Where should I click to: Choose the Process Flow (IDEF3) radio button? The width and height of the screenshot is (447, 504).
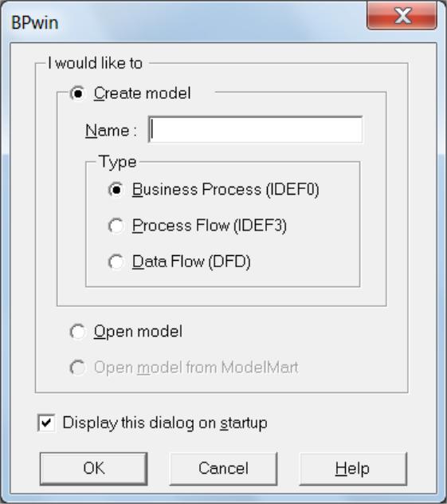116,226
